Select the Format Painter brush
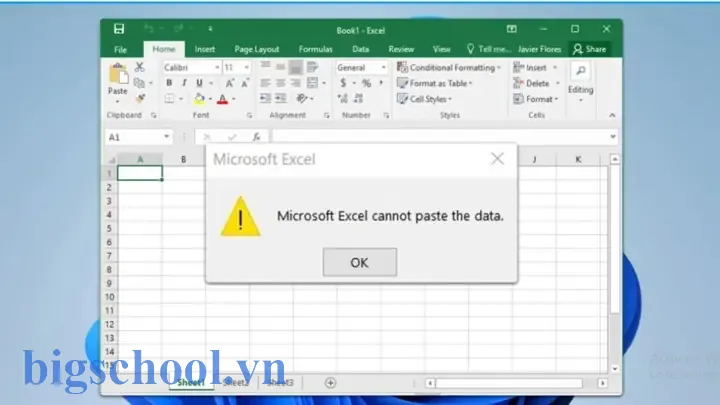 (x=140, y=98)
